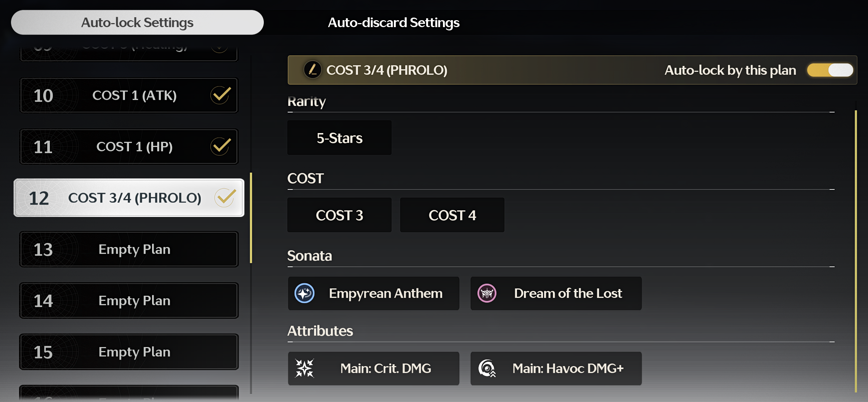
Task: Click the Main: Crit. DMG attribute button
Action: (374, 368)
